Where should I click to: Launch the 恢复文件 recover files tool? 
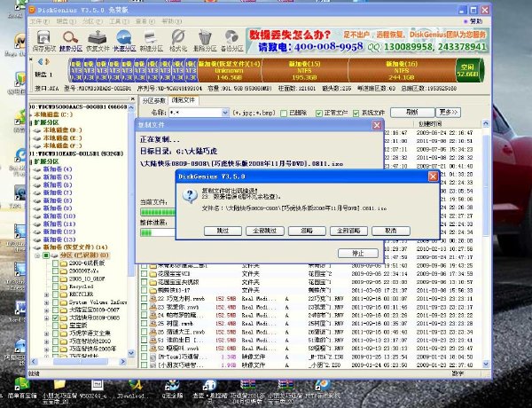point(98,41)
